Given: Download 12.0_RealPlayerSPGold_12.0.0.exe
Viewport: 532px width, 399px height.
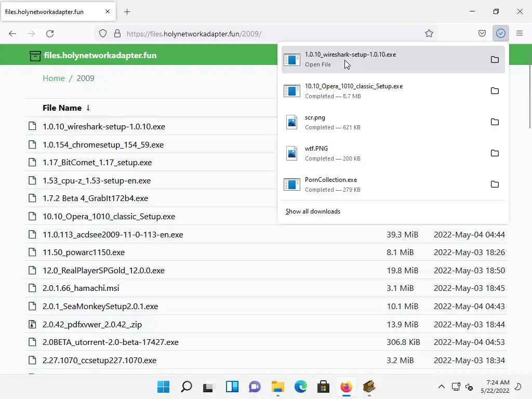Looking at the screenshot, I should 103,270.
